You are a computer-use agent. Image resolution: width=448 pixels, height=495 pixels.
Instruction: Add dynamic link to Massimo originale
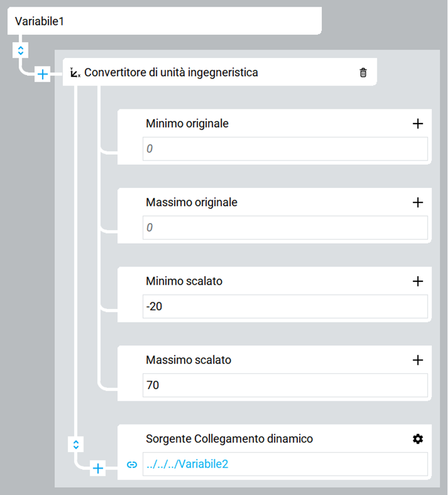(x=418, y=202)
